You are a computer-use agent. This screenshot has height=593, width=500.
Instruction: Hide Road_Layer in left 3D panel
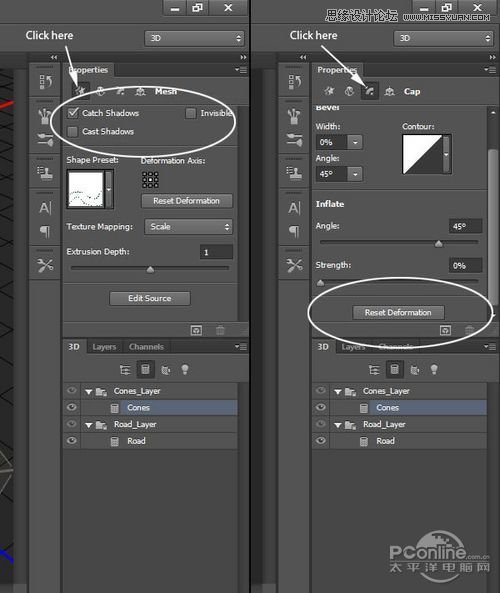click(x=71, y=424)
